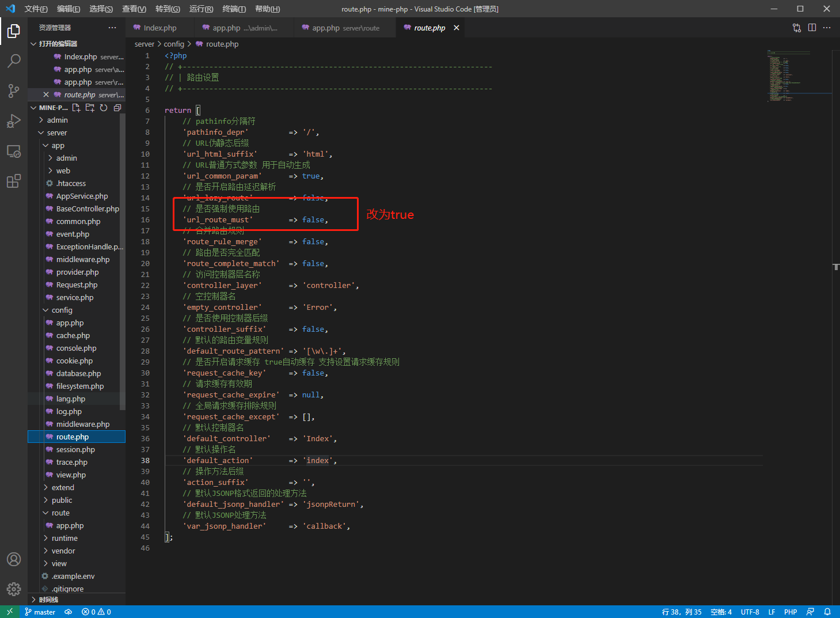Viewport: 840px width, 618px height.
Task: Open the 查看(V) menu
Action: click(x=134, y=9)
